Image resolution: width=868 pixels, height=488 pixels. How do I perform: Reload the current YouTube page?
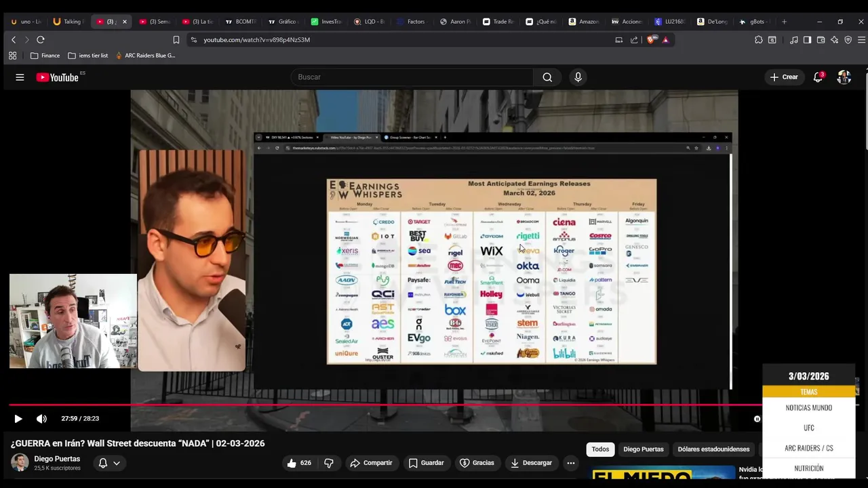[x=41, y=39]
